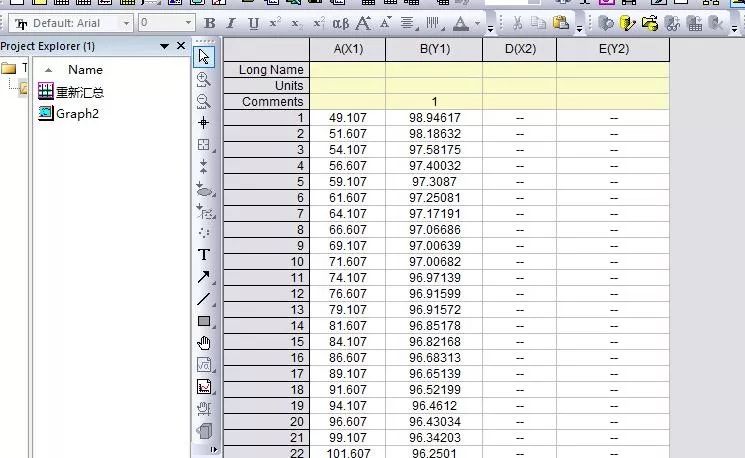Activate the Zoom Out tool

click(x=204, y=101)
